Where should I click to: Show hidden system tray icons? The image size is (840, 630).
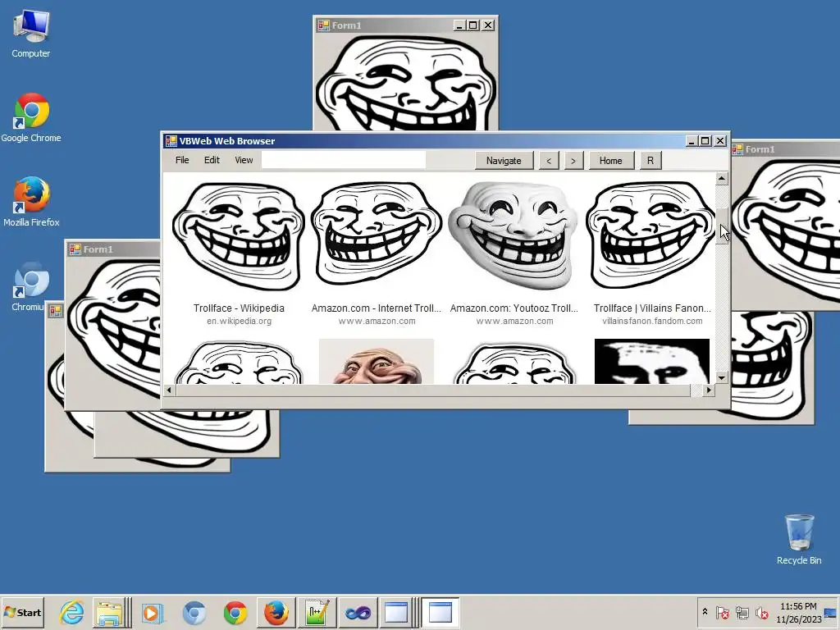pyautogui.click(x=705, y=612)
